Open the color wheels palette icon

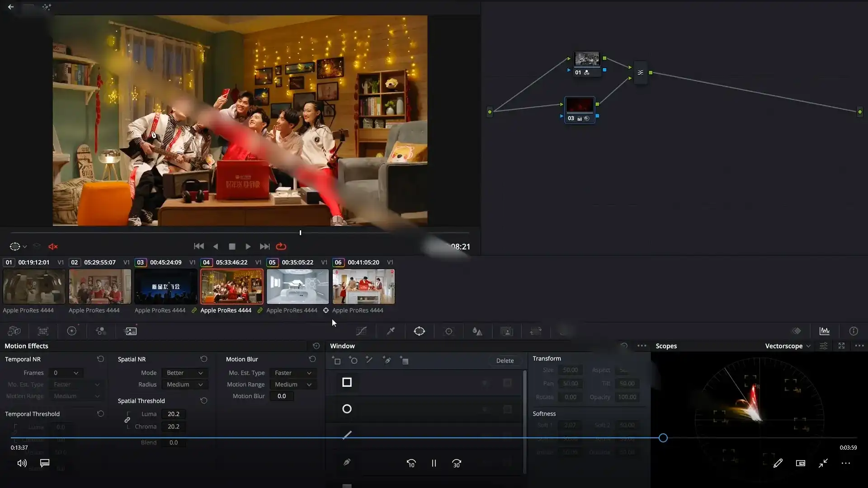coord(71,331)
